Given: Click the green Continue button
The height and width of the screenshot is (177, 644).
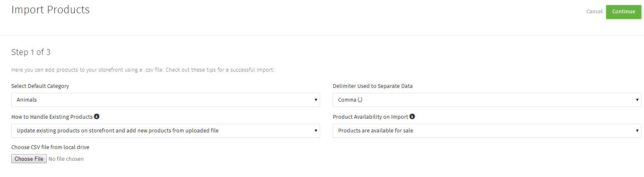Looking at the screenshot, I should point(623,12).
